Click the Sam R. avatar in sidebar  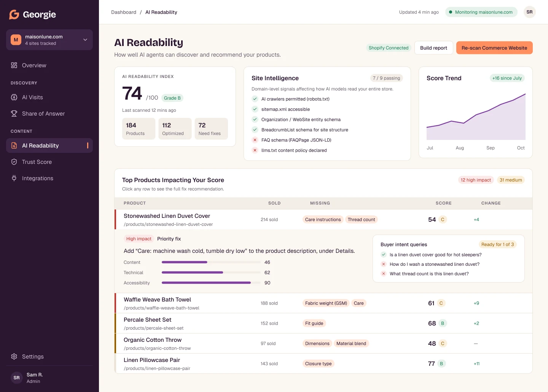[16, 378]
